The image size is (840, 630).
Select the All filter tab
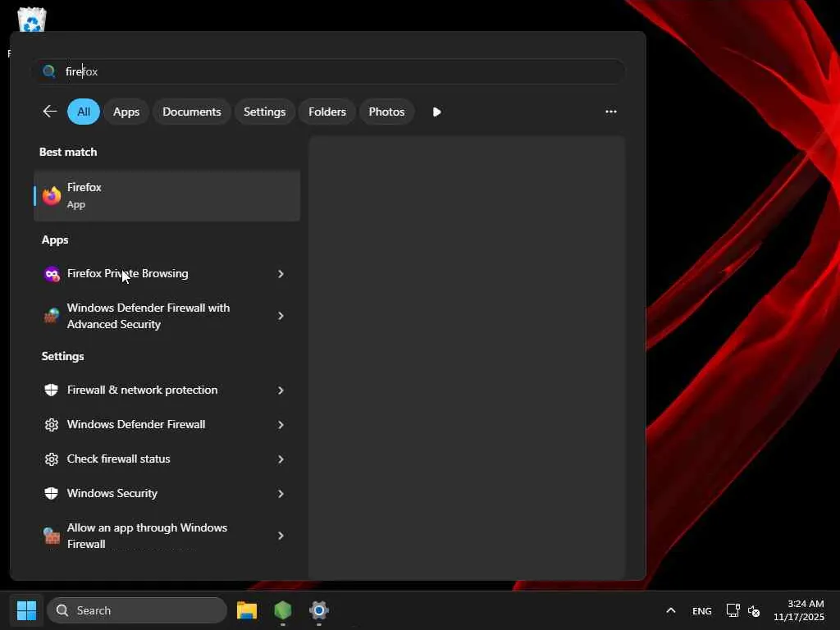84,112
